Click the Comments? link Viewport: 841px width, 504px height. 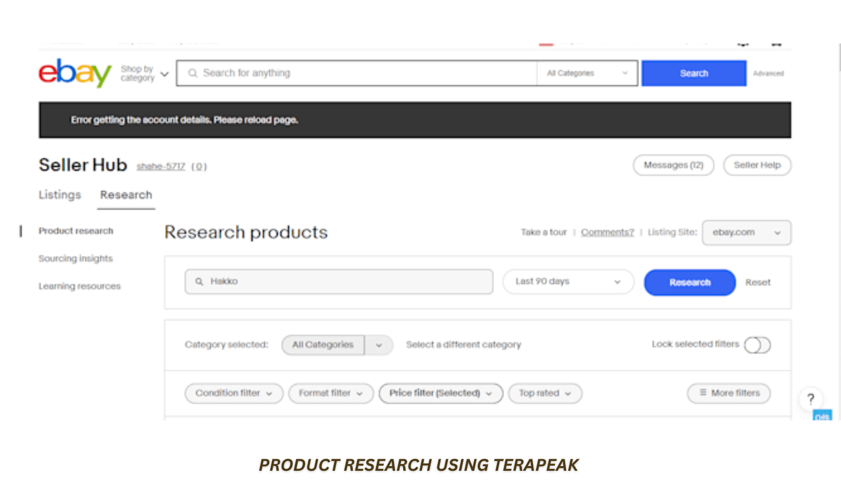point(607,232)
